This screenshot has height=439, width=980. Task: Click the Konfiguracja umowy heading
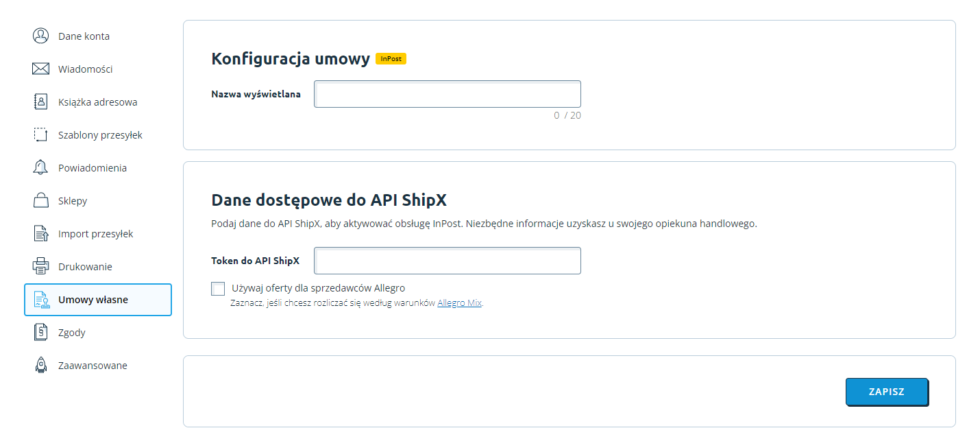pyautogui.click(x=291, y=59)
